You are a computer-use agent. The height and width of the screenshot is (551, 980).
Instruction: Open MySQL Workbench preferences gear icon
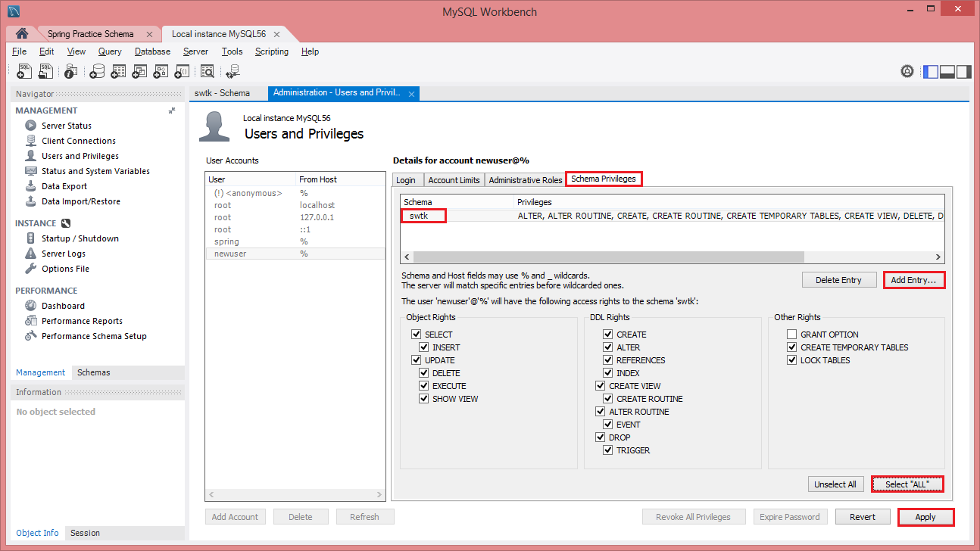point(907,70)
